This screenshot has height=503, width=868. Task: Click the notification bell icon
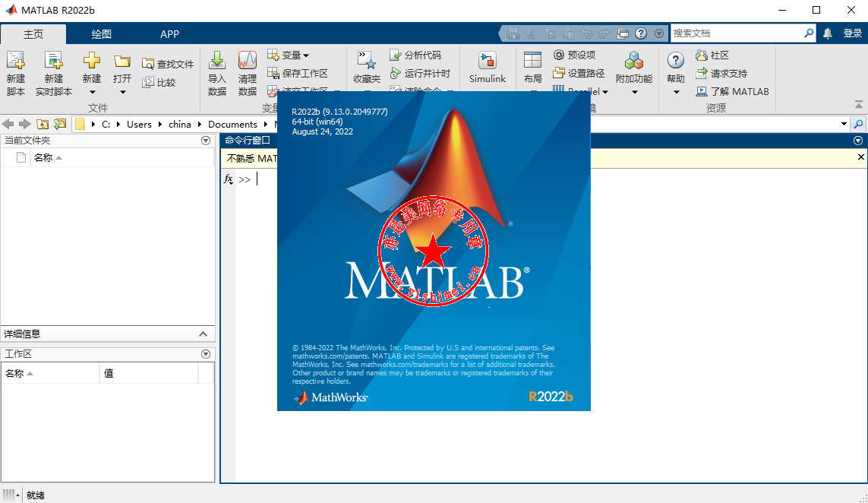pyautogui.click(x=828, y=33)
